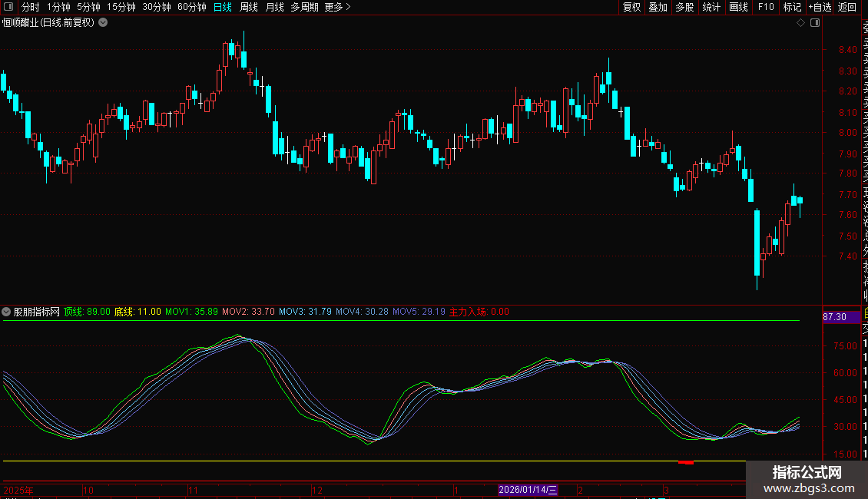Click the 返回 back button
The width and height of the screenshot is (868, 499).
(847, 7)
